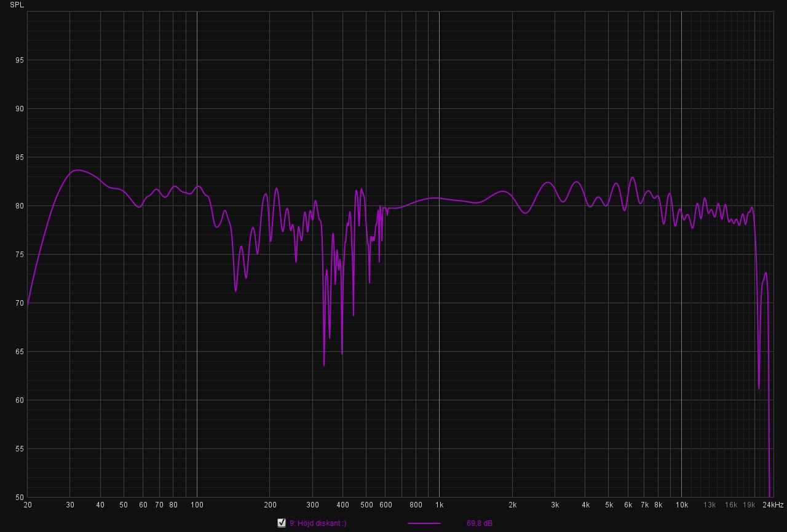Click the purple trace line sample in legend

point(424,523)
